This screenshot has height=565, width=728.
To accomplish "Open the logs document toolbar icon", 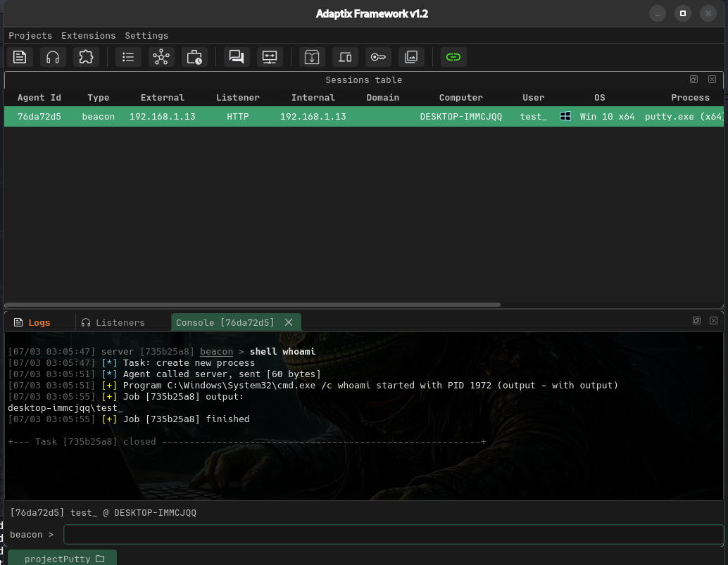I will (x=20, y=58).
